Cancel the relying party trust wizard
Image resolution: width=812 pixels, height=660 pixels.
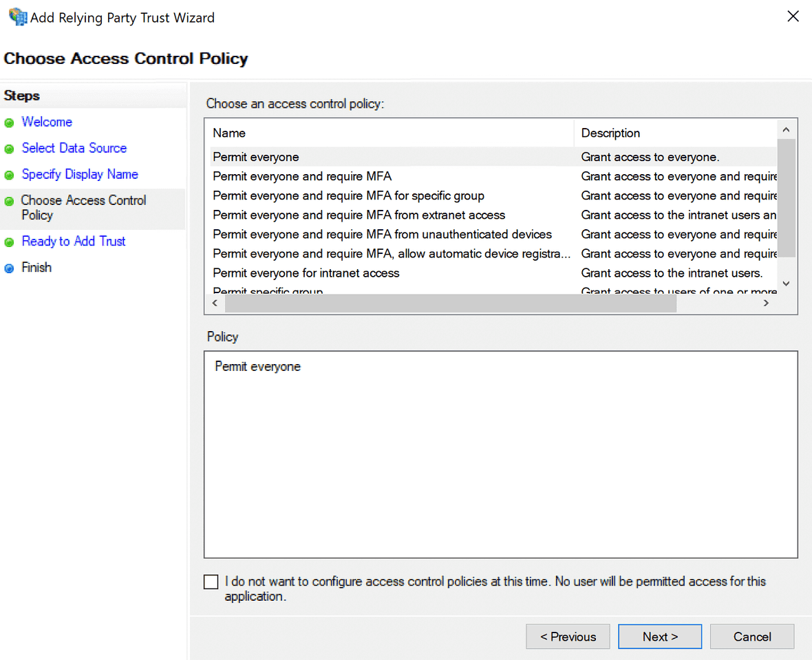coord(752,637)
